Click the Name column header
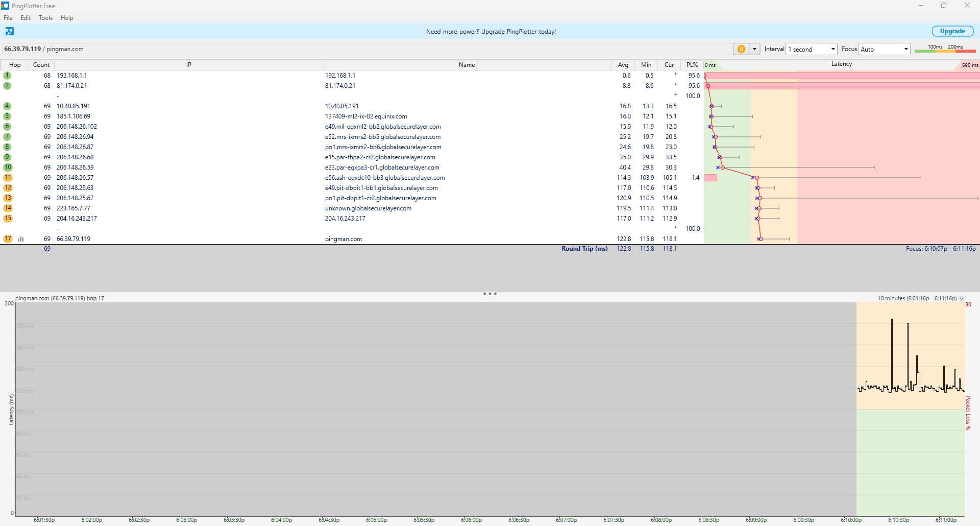 coord(467,65)
